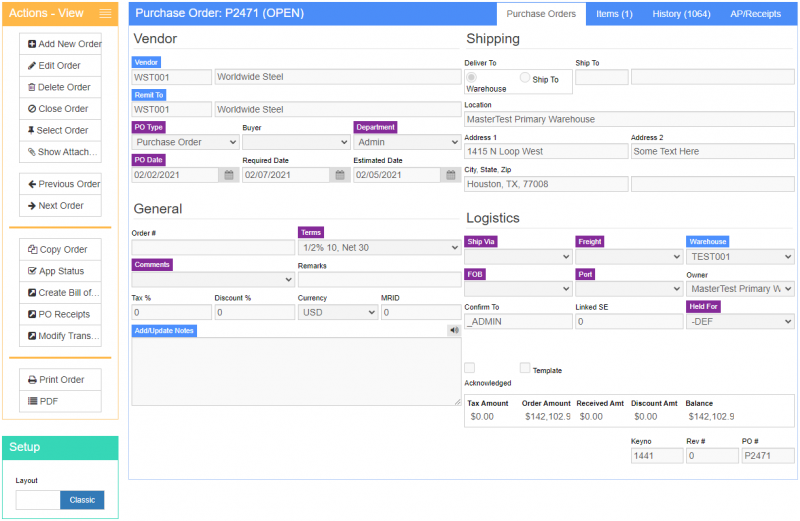Select the Ship To radio option
The image size is (800, 521).
click(x=525, y=78)
